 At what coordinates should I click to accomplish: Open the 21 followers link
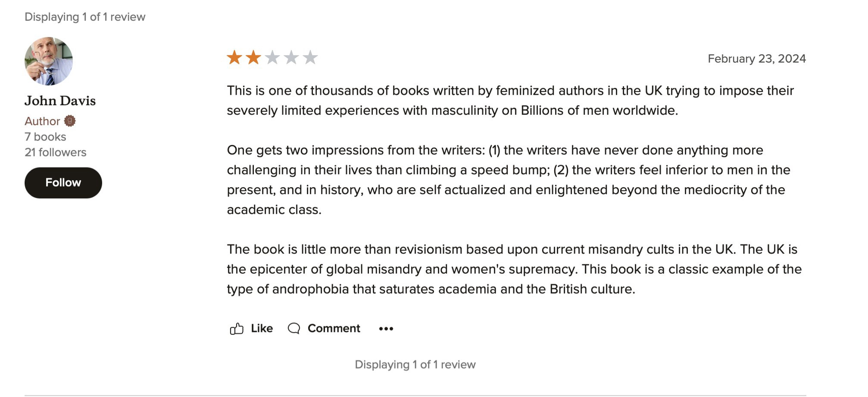pos(55,152)
